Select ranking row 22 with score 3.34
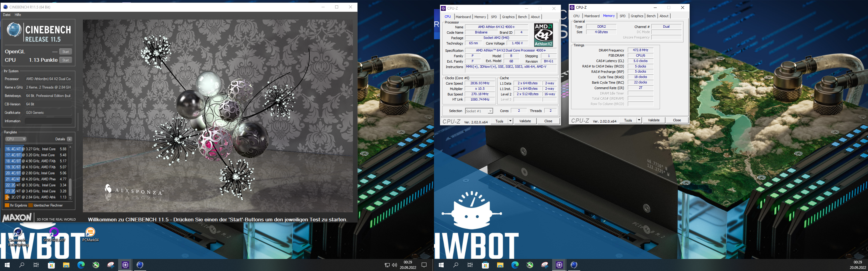This screenshot has width=868, height=271. (36, 185)
